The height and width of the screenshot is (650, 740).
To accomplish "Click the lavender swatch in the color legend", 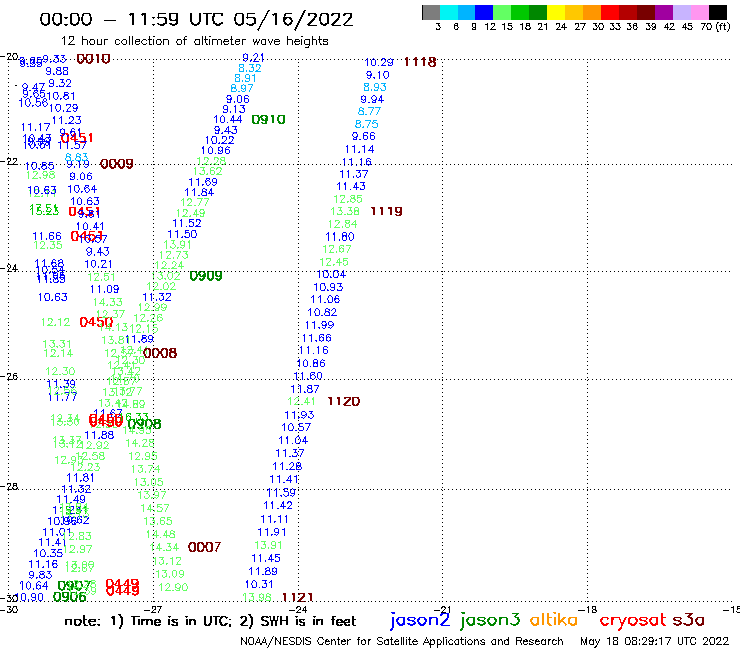I will click(681, 12).
